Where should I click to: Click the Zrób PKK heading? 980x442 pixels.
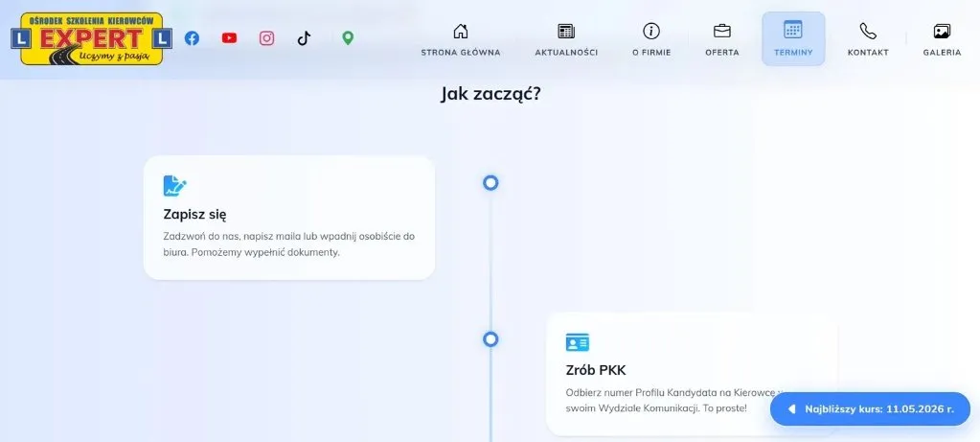tap(596, 370)
